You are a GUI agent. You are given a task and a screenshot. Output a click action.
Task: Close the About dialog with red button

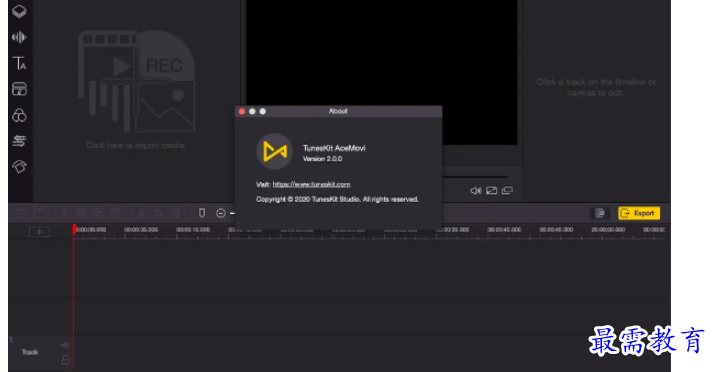(242, 111)
